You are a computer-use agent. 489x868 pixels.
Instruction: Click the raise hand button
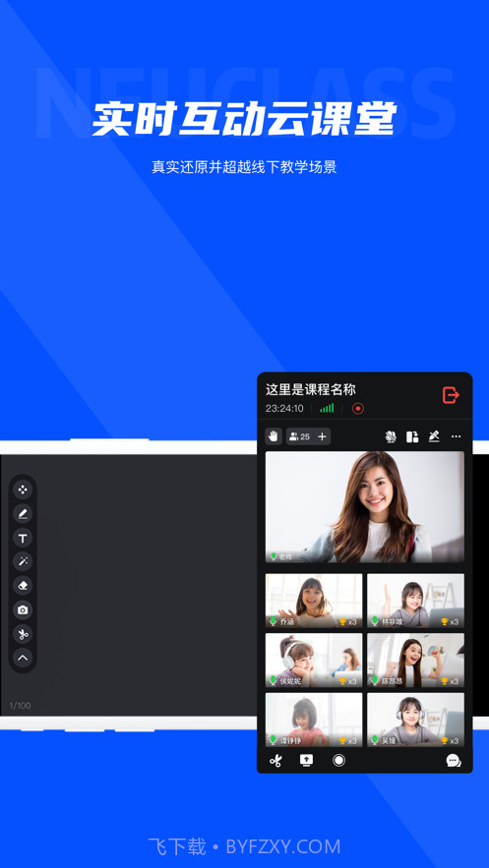[x=274, y=436]
